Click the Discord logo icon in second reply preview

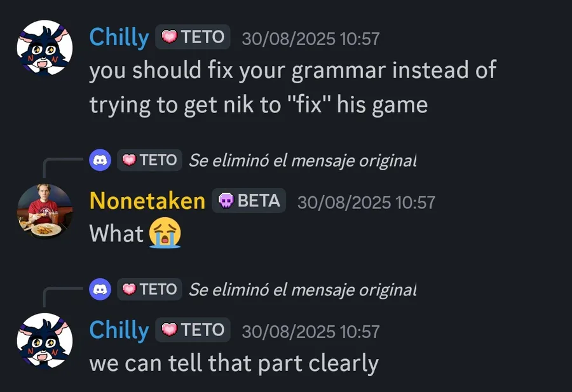pyautogui.click(x=100, y=289)
